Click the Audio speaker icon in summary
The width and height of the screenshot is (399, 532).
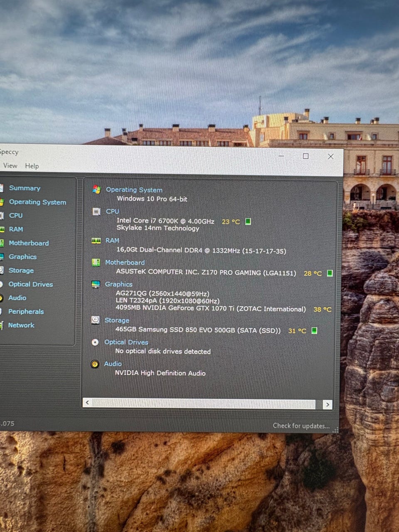point(95,364)
